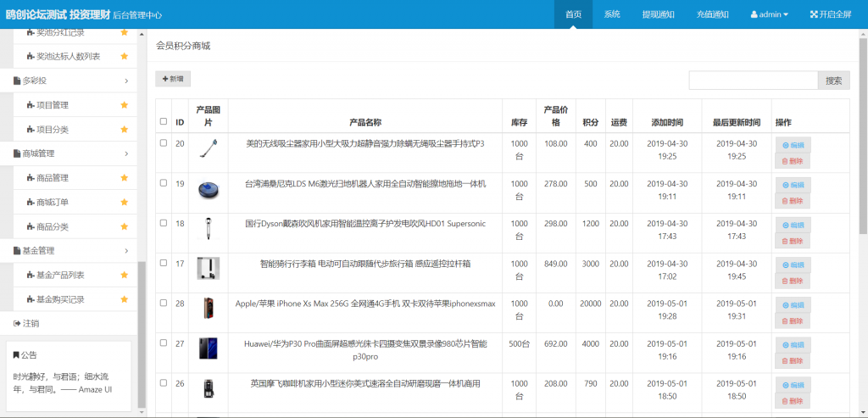Open the Huawei P30 Pro product image

(x=209, y=348)
